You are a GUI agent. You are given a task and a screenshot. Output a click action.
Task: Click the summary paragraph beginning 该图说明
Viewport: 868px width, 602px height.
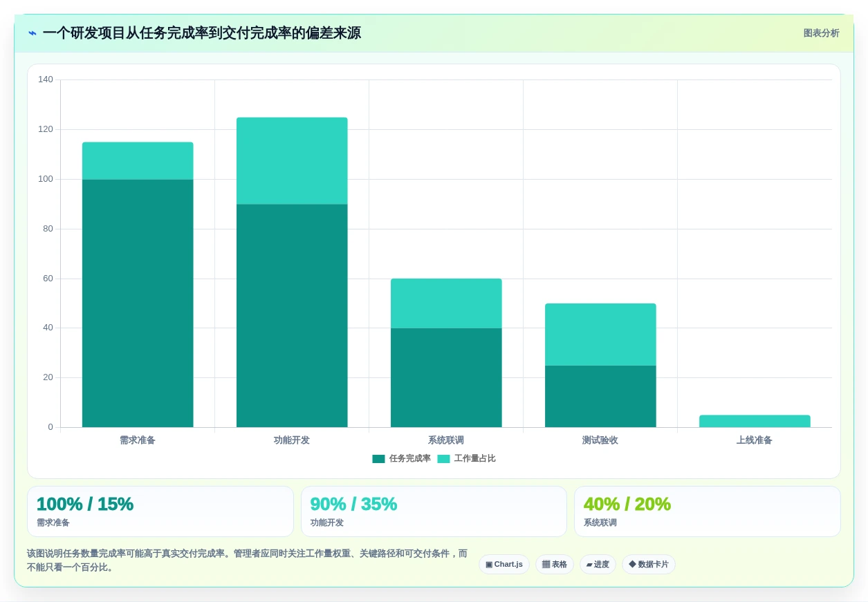[247, 561]
